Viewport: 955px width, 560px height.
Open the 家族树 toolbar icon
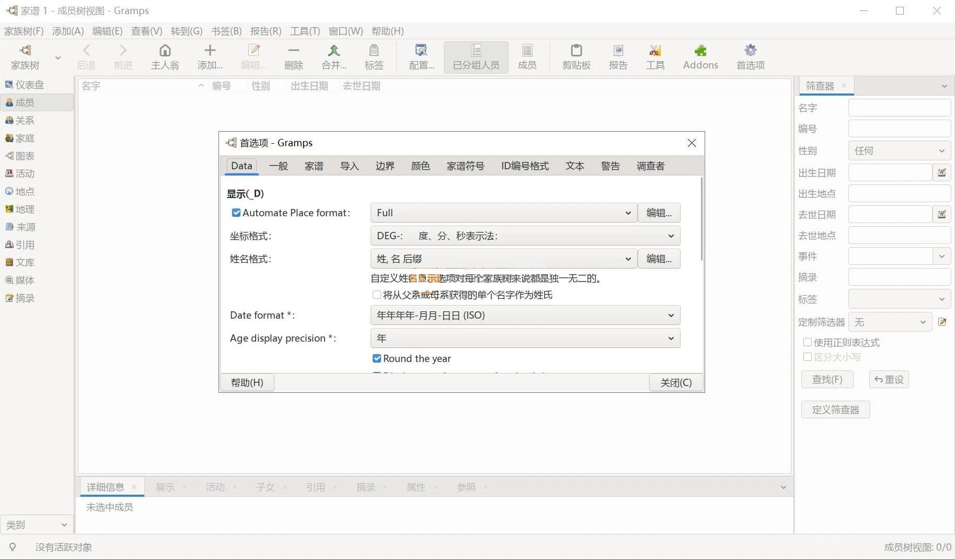click(25, 57)
